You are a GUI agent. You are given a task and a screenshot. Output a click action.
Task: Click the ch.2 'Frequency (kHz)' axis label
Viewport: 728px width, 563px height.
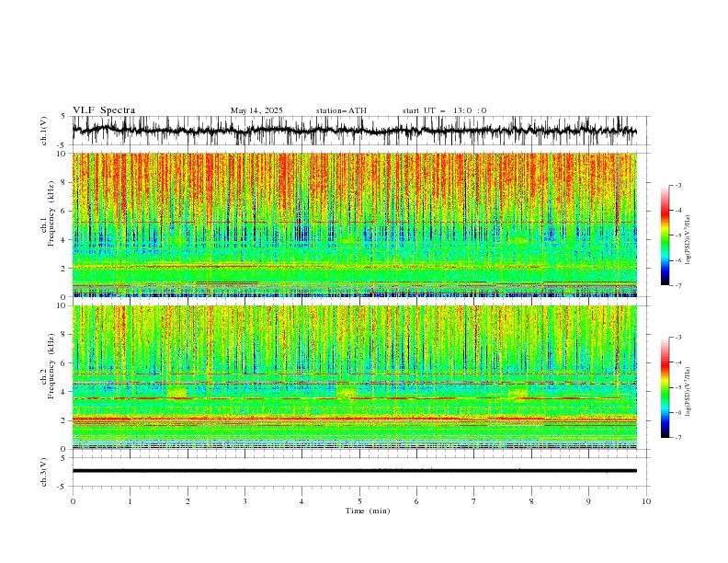coord(51,366)
